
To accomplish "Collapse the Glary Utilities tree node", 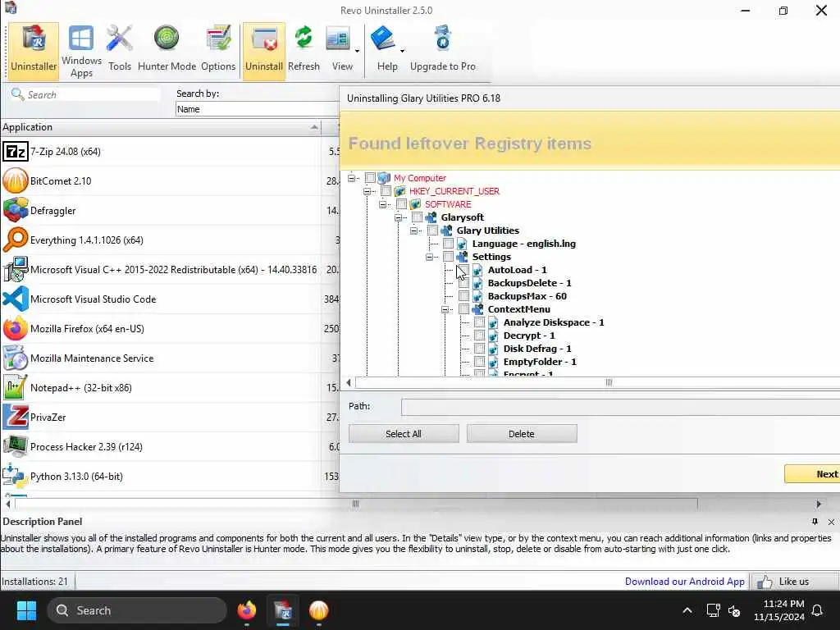I will coord(413,231).
